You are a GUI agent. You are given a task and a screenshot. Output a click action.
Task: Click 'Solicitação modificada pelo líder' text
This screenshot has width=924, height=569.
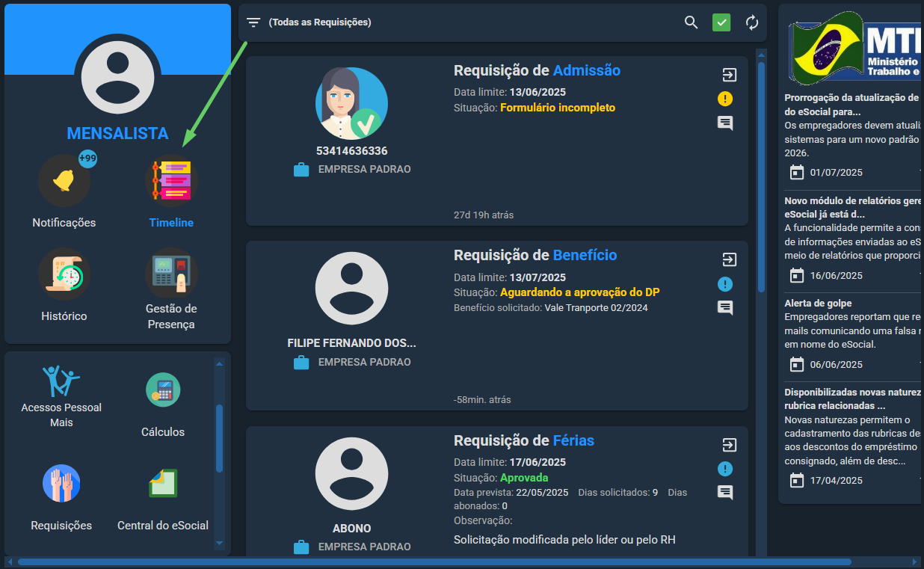tap(564, 539)
